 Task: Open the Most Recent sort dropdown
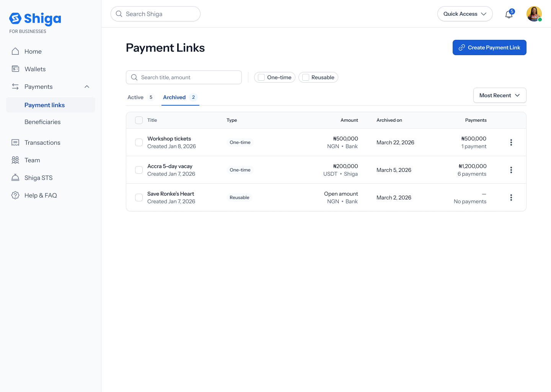(x=500, y=95)
